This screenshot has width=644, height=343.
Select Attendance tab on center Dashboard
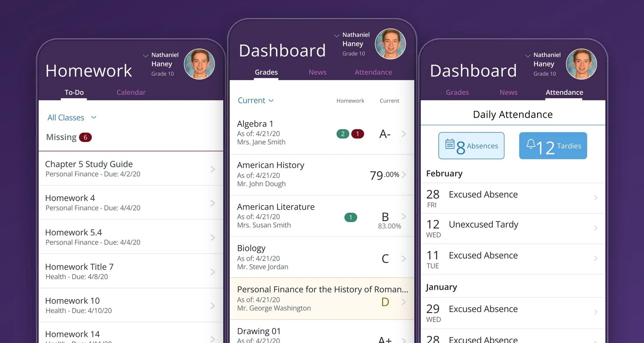[373, 72]
